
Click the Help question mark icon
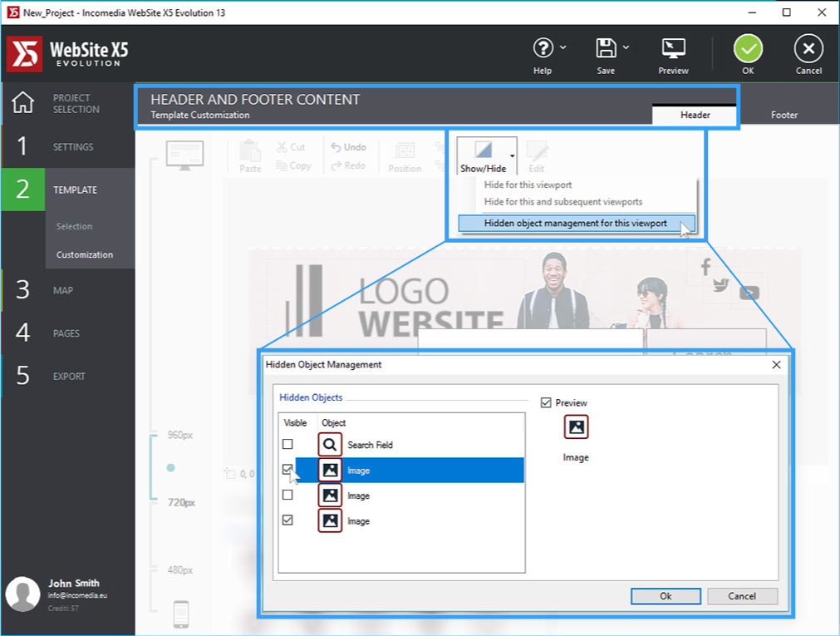(x=543, y=48)
